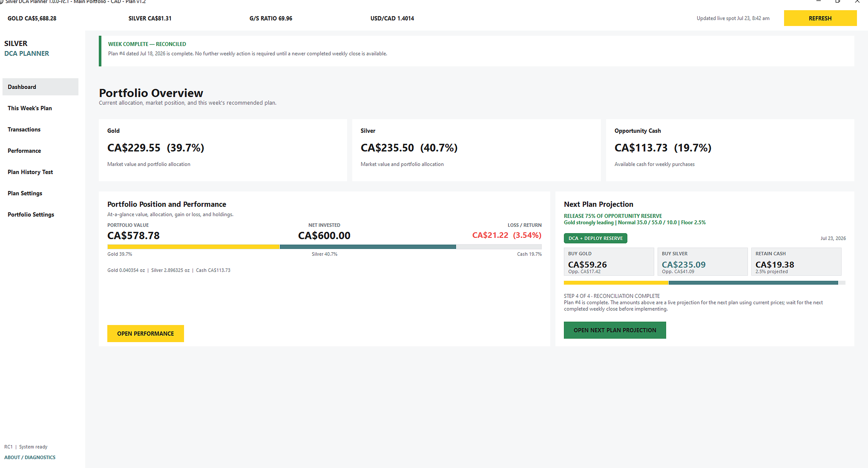Viewport: 868px width, 468px height.
Task: Click the Portfolio Overview heading
Action: click(151, 93)
